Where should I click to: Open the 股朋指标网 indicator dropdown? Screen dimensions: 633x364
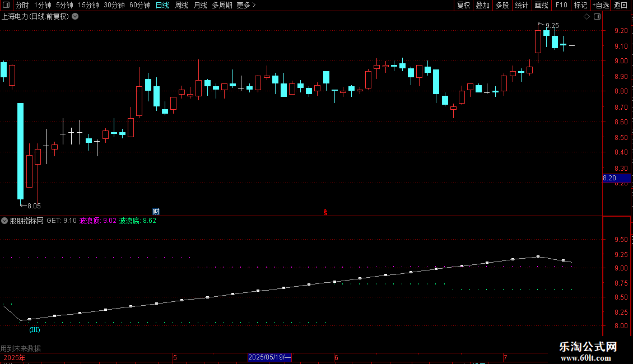click(4, 221)
